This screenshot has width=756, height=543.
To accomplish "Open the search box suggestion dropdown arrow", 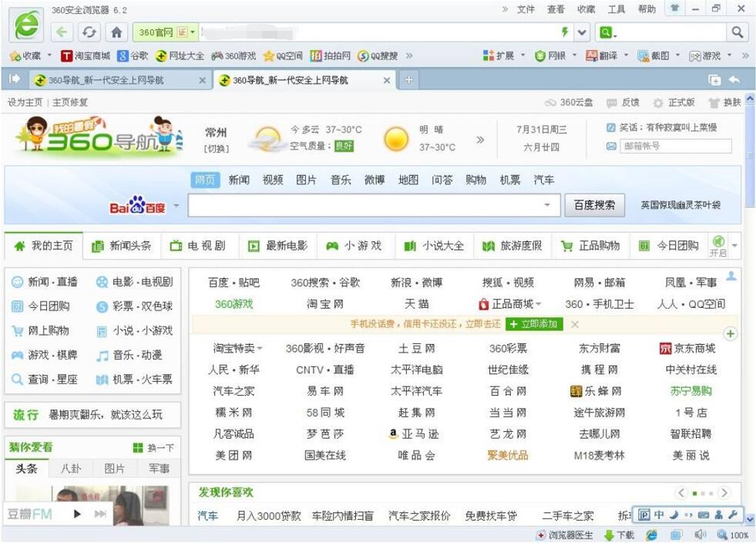I will [x=547, y=205].
